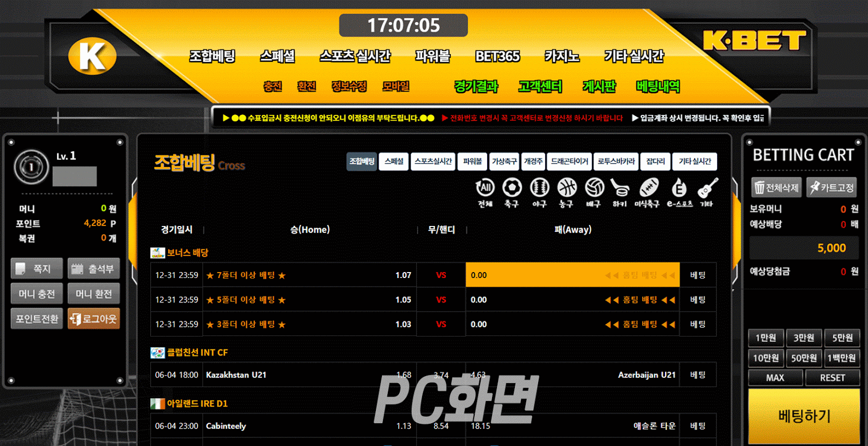Filter games by basketball icon
The height and width of the screenshot is (446, 868).
(x=566, y=193)
